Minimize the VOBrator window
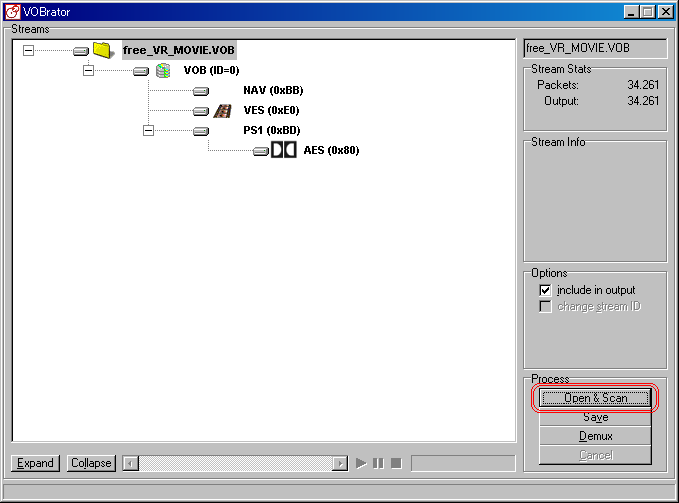Viewport: 679px width, 503px height. tap(631, 12)
